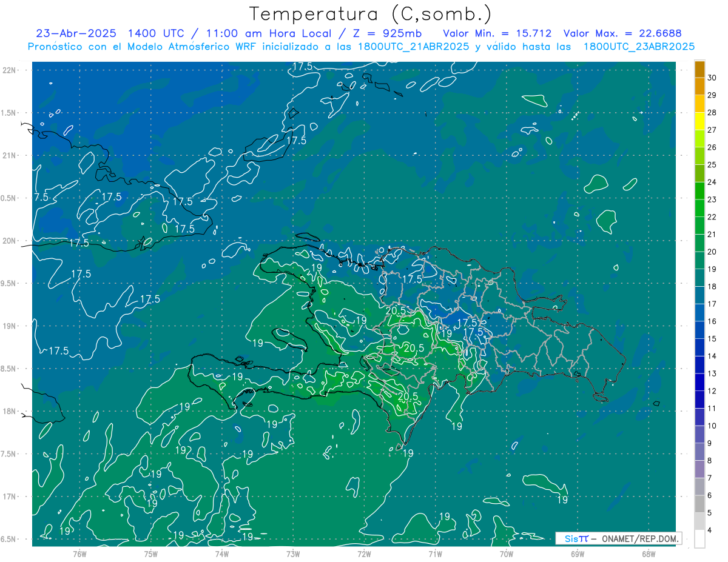Click the longitude axis label "75W"
Screen dimensions: 728x562
pos(151,554)
